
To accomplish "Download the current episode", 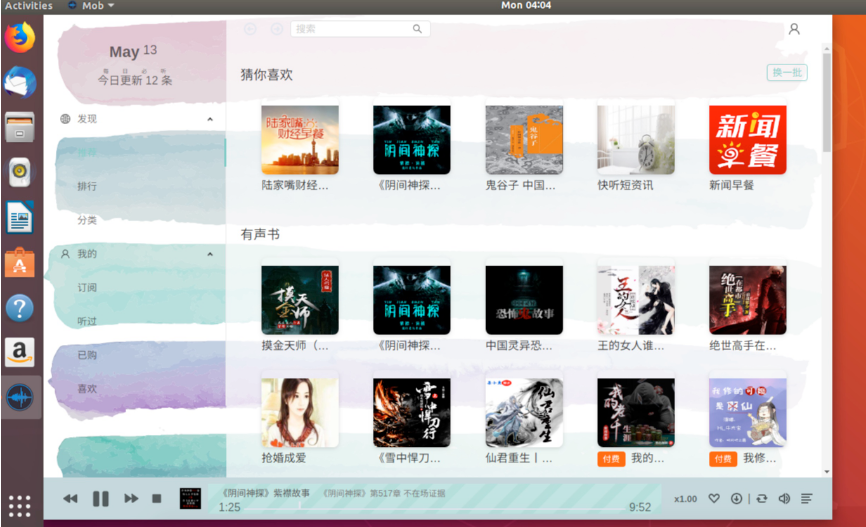I will (736, 498).
